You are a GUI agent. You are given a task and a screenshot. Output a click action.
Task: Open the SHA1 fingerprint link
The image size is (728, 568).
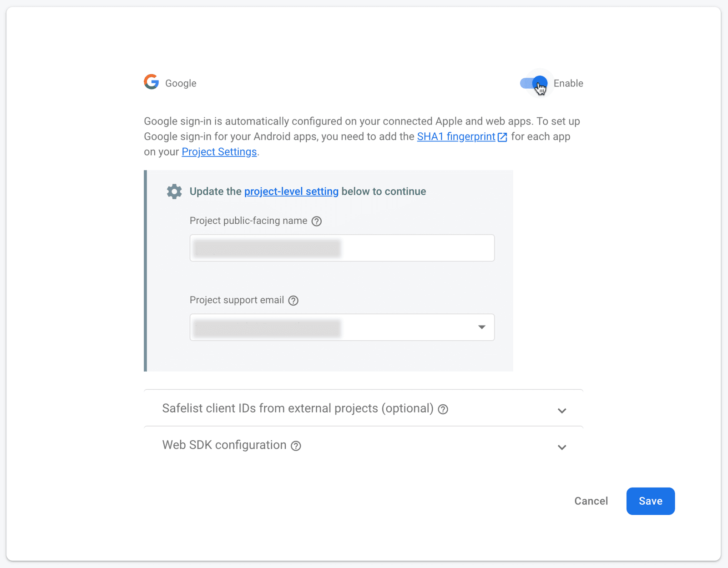(x=456, y=136)
